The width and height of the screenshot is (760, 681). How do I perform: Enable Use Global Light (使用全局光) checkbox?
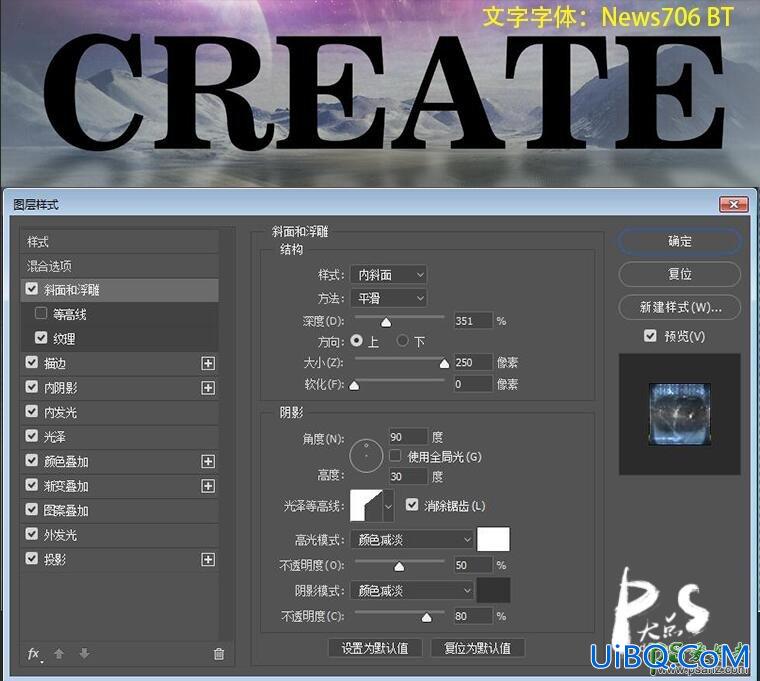pos(395,456)
